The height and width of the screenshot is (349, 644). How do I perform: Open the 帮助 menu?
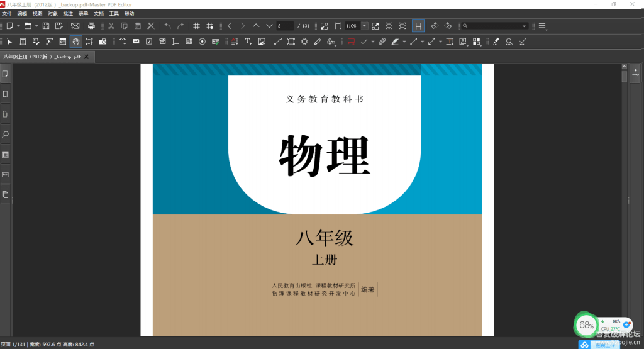click(129, 14)
